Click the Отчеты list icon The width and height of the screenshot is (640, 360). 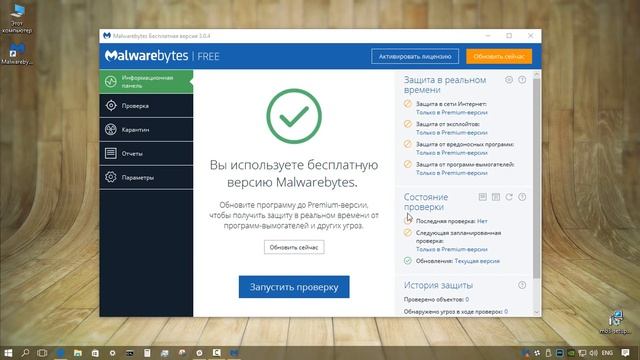[x=111, y=153]
